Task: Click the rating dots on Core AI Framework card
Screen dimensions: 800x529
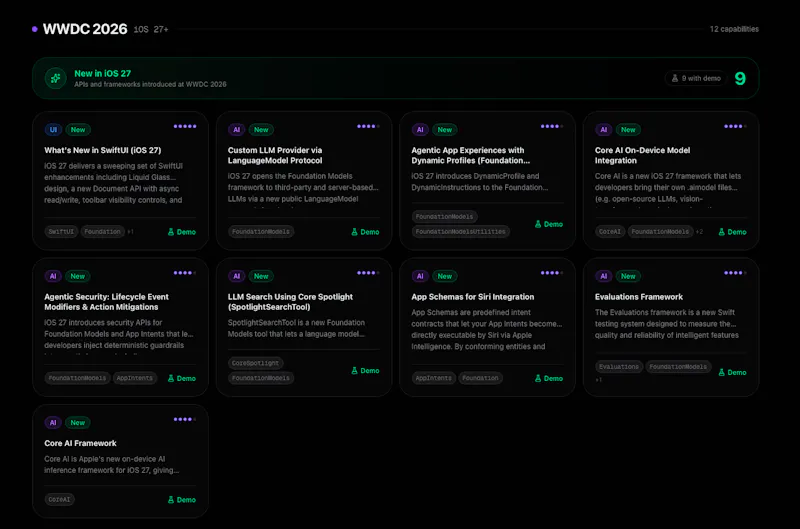Action: (185, 419)
